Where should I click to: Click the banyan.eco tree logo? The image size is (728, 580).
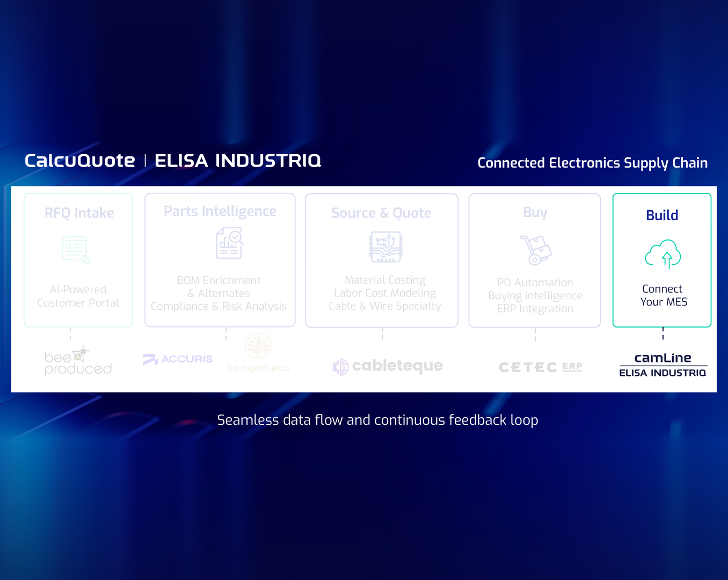pos(258,353)
